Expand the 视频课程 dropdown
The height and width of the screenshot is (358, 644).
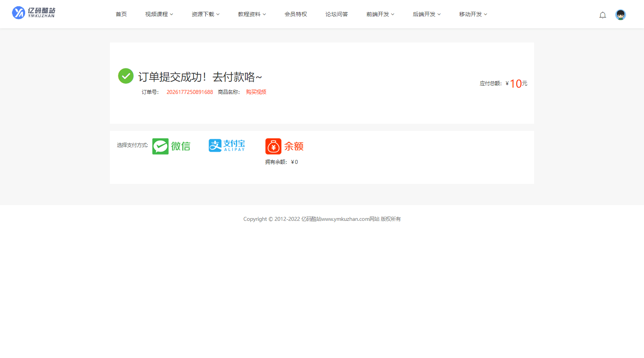pos(159,14)
